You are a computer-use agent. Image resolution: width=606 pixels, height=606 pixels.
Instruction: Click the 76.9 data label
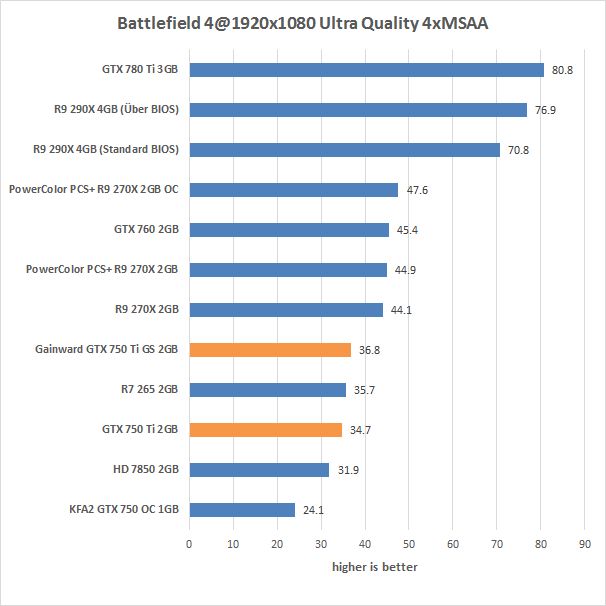(545, 111)
